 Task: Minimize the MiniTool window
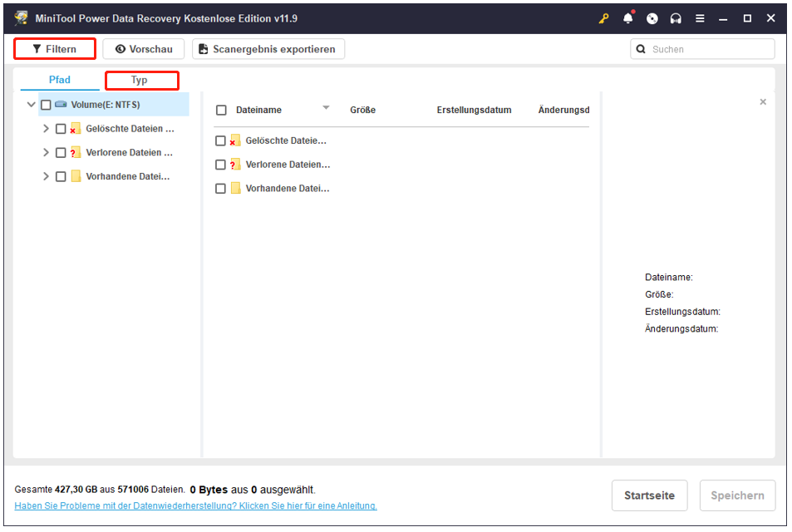[x=723, y=18]
